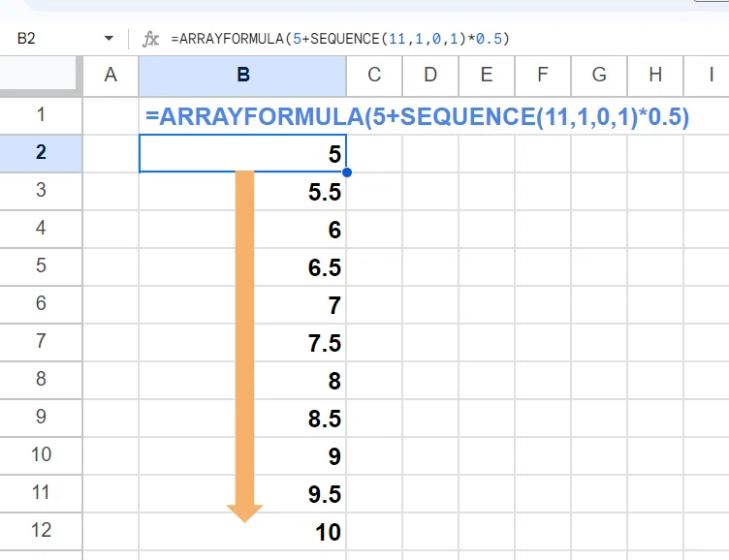Click the cell containing 6.5
The height and width of the screenshot is (560, 729).
click(242, 266)
